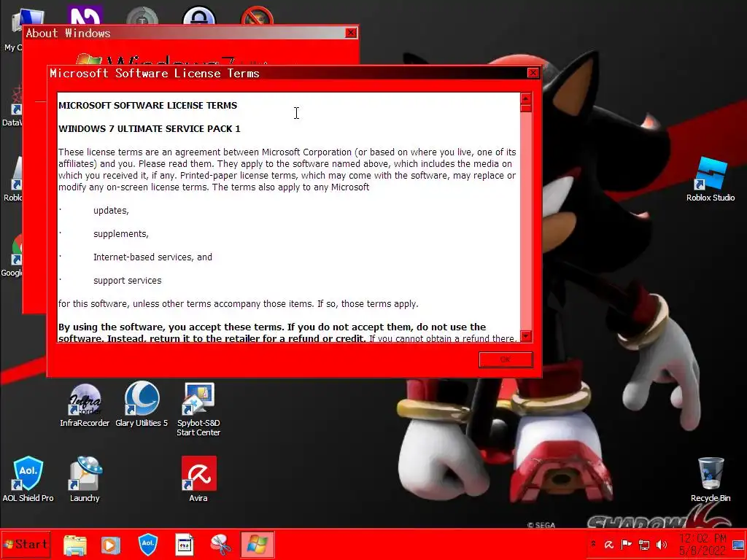Open the Action Center flag icon

point(627,545)
